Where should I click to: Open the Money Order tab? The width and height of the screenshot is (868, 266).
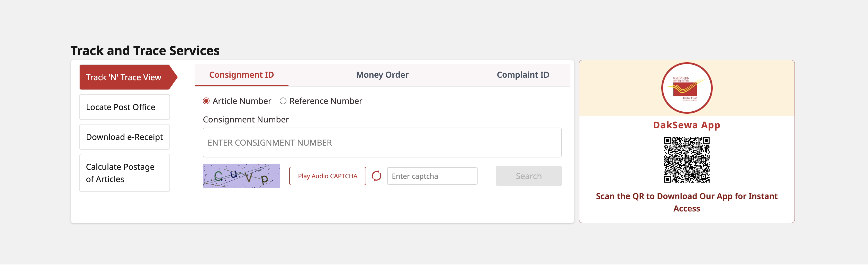382,75
